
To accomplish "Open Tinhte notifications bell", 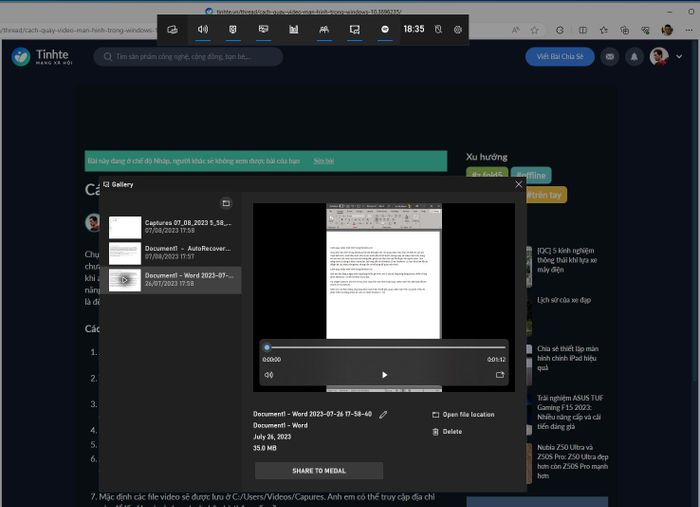I will pyautogui.click(x=634, y=57).
